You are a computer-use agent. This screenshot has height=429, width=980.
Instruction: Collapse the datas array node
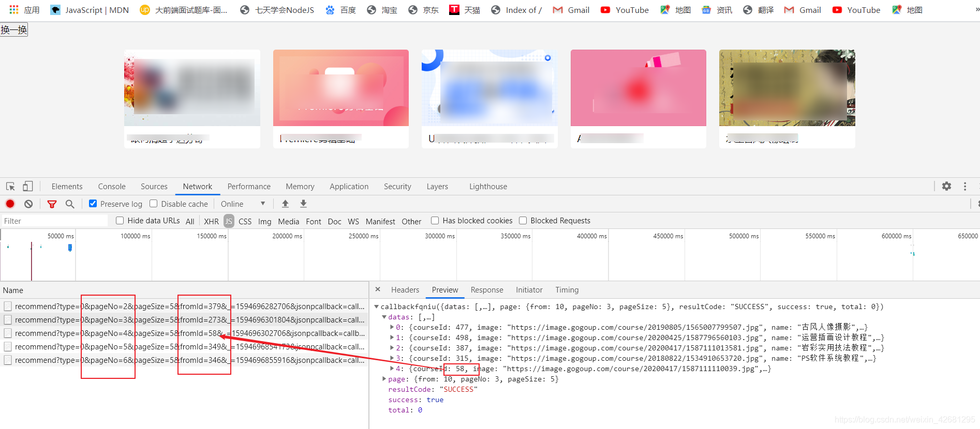click(384, 317)
